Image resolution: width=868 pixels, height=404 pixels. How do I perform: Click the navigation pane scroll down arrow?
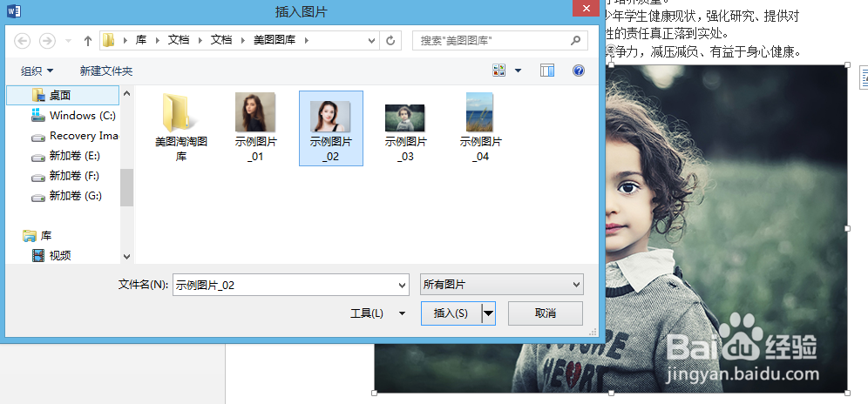pyautogui.click(x=126, y=257)
